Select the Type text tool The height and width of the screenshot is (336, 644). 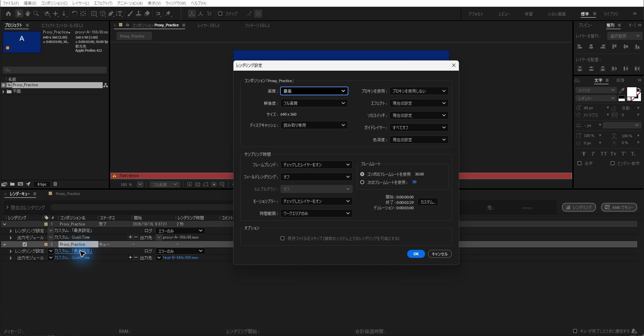click(119, 14)
